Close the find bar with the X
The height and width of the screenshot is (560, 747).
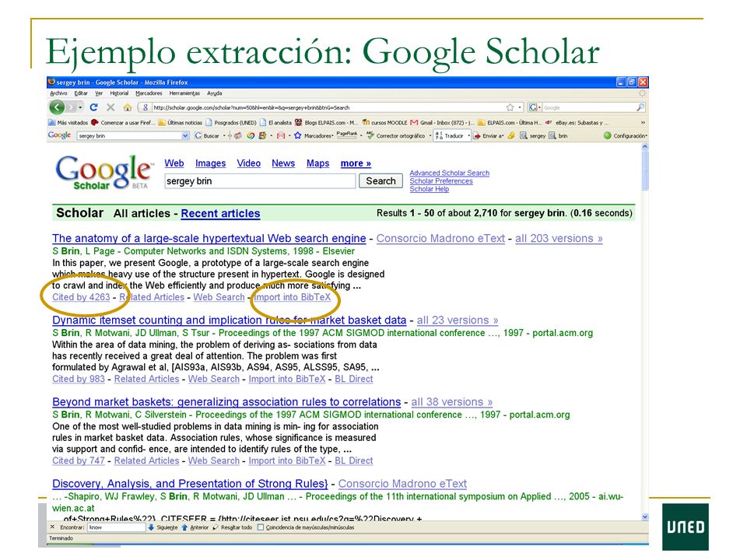coord(52,527)
